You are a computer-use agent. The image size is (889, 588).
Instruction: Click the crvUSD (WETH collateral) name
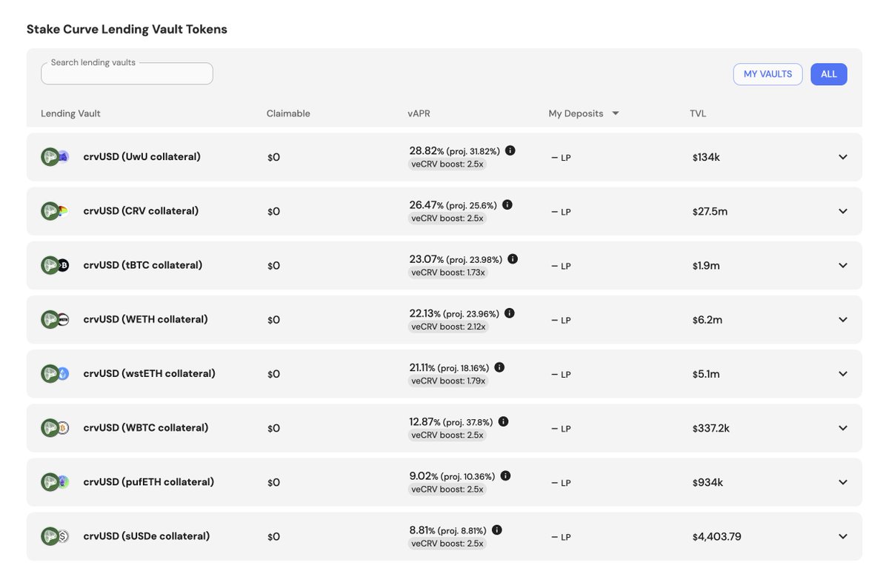(145, 320)
